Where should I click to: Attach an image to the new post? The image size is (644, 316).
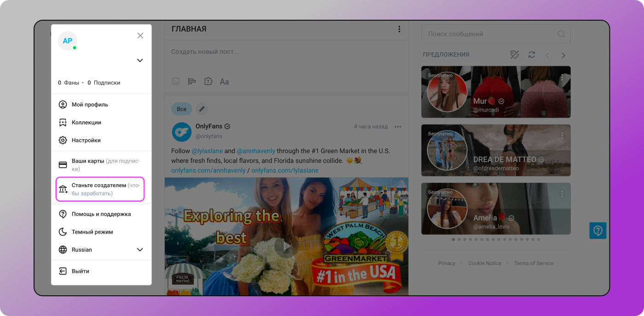point(175,81)
